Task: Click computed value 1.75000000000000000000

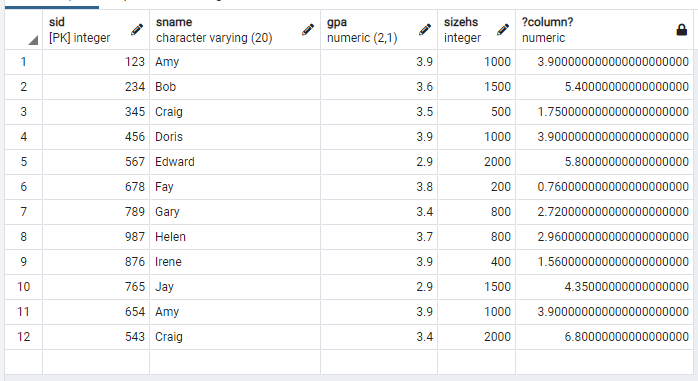Action: pos(605,112)
